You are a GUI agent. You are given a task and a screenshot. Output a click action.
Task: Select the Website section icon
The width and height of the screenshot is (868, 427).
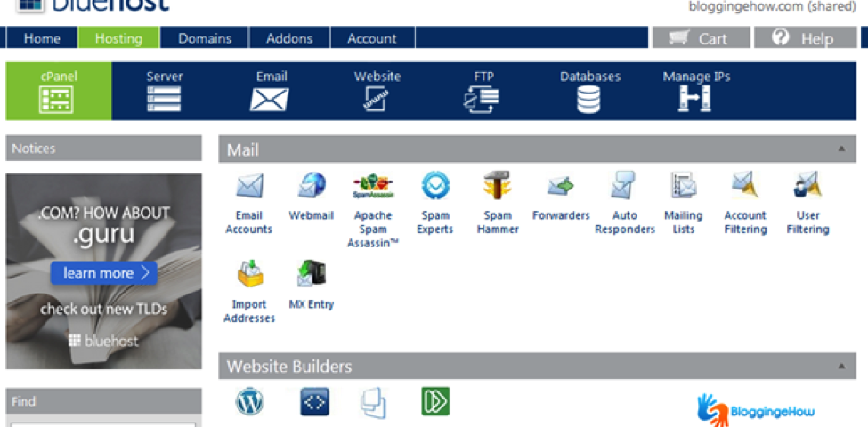click(x=377, y=100)
